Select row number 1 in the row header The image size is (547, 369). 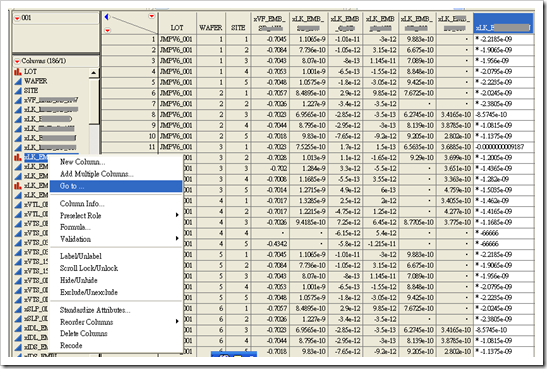click(129, 39)
